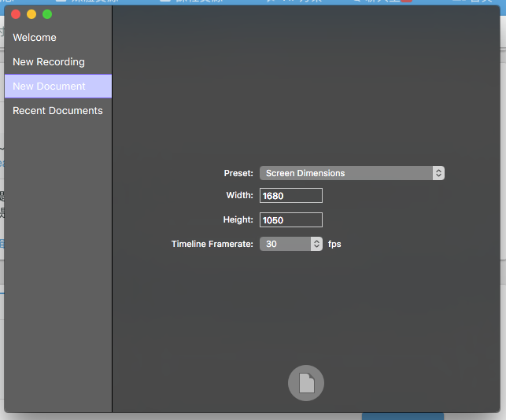Click the new document page icon
Screen dimensions: 506x420
[306, 383]
